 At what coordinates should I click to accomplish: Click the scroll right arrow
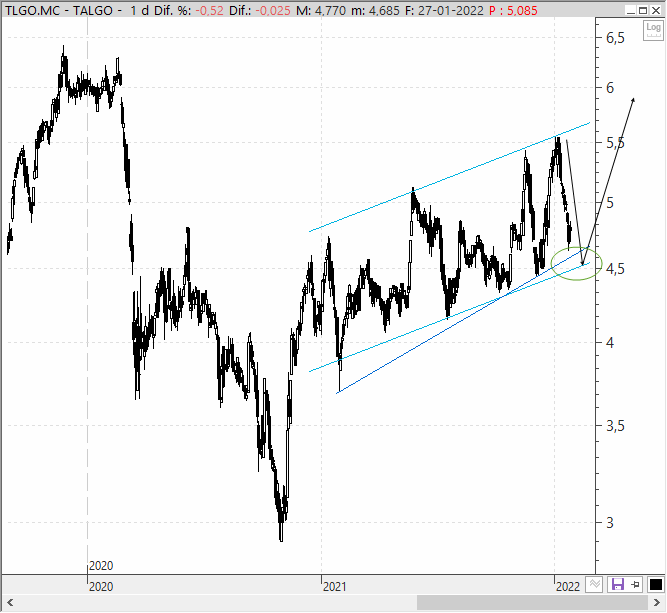[x=656, y=603]
